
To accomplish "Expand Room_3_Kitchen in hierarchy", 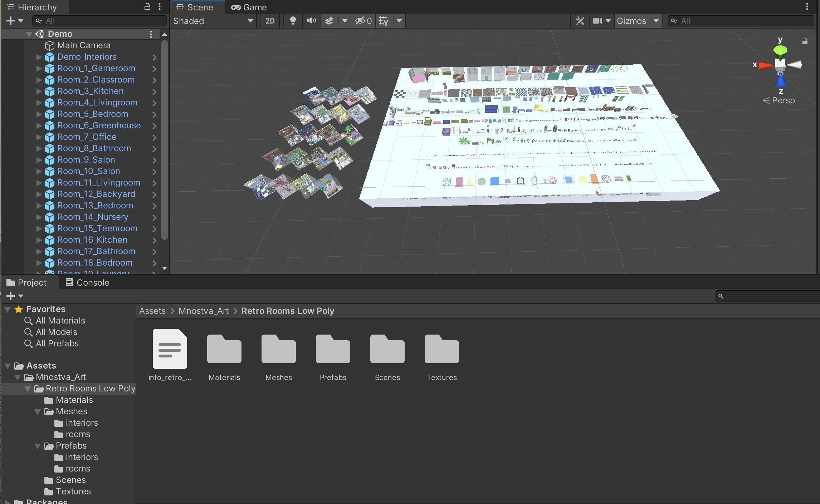I will [39, 91].
